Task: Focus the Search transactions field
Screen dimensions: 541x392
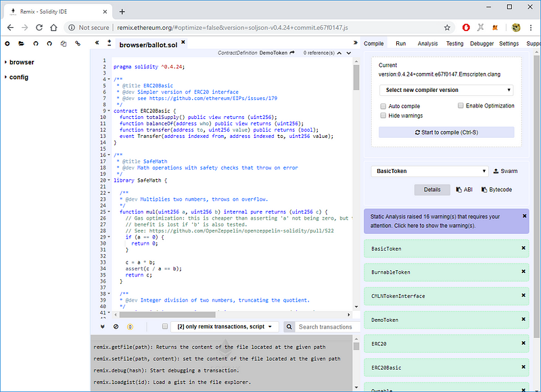Action: (327, 327)
